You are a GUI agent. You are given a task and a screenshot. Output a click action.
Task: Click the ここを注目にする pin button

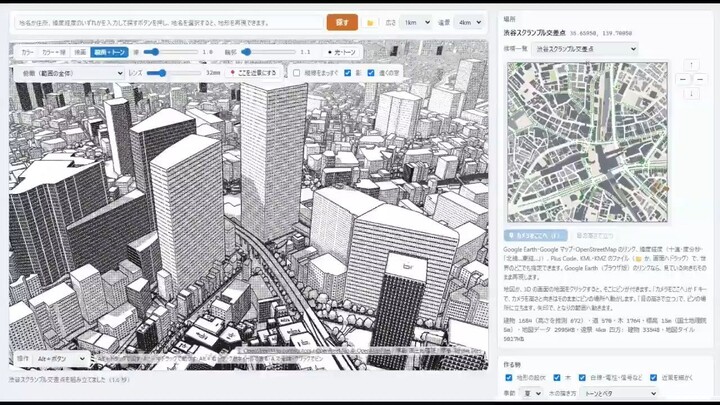253,73
